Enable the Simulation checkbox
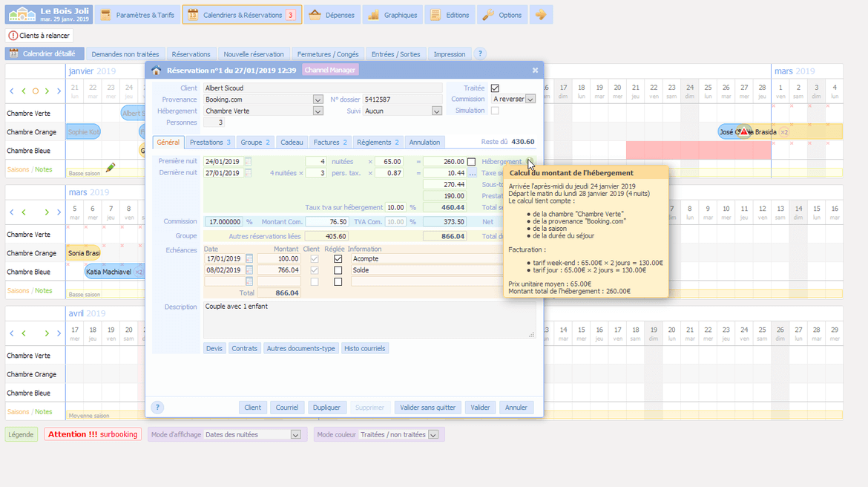The width and height of the screenshot is (868, 487). tap(495, 111)
